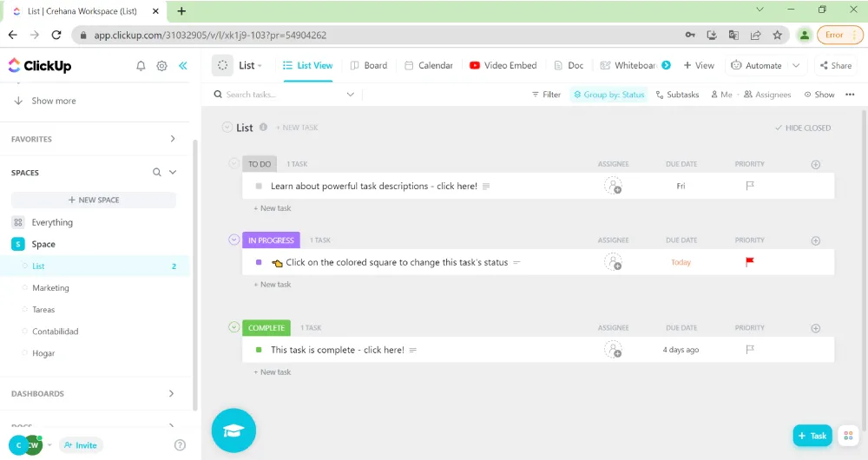Set priority flag on 'This task is complete' task
The image size is (868, 460).
(x=750, y=349)
